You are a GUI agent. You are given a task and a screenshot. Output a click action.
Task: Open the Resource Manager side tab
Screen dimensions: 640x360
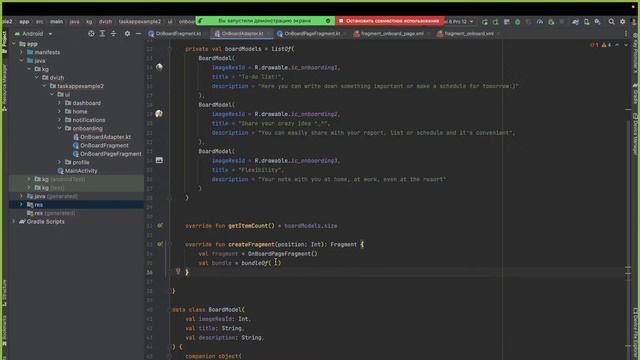pos(4,87)
